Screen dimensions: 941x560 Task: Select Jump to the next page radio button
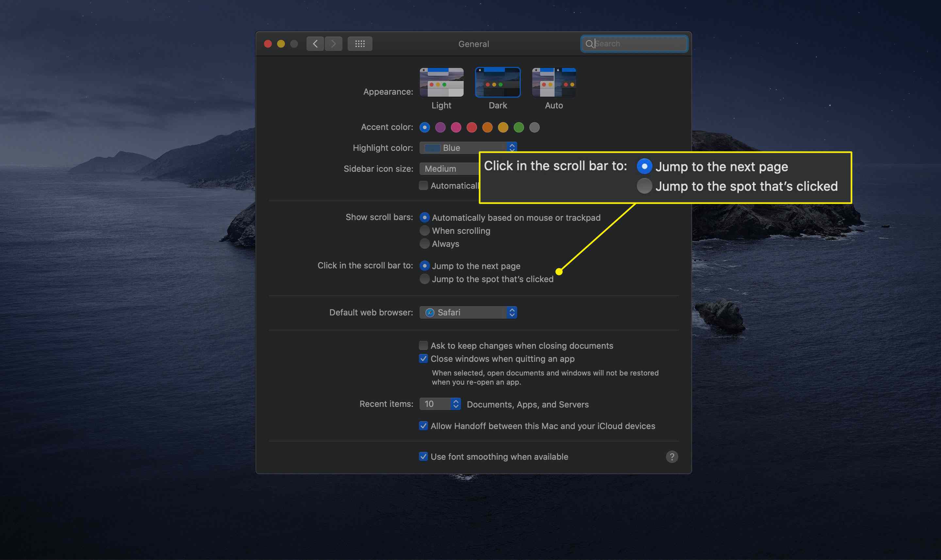coord(424,265)
